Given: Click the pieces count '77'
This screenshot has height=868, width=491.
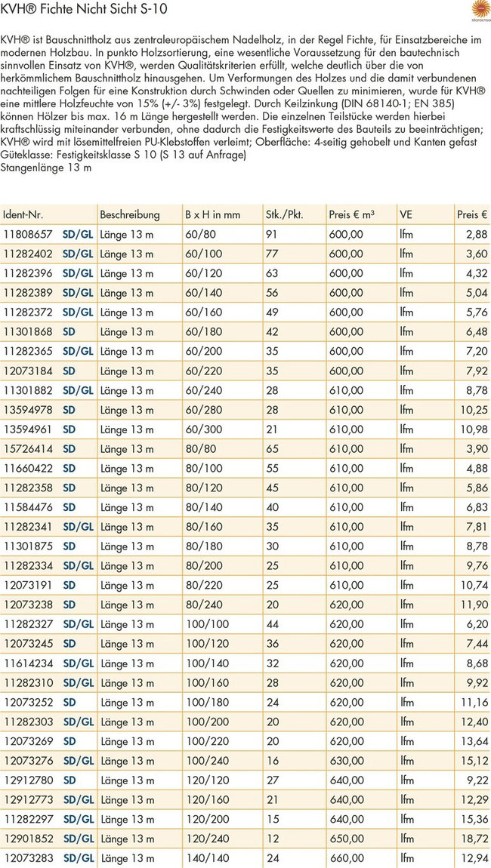Looking at the screenshot, I should coord(271,254).
